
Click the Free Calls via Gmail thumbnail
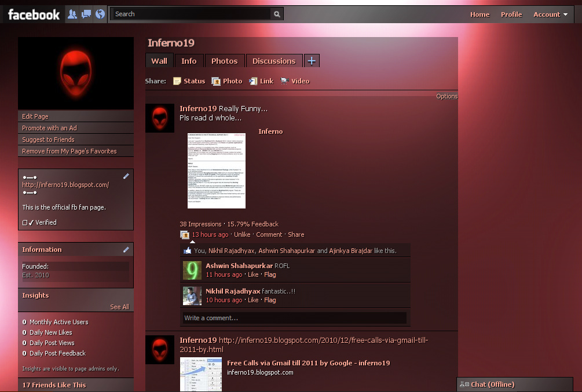click(201, 374)
